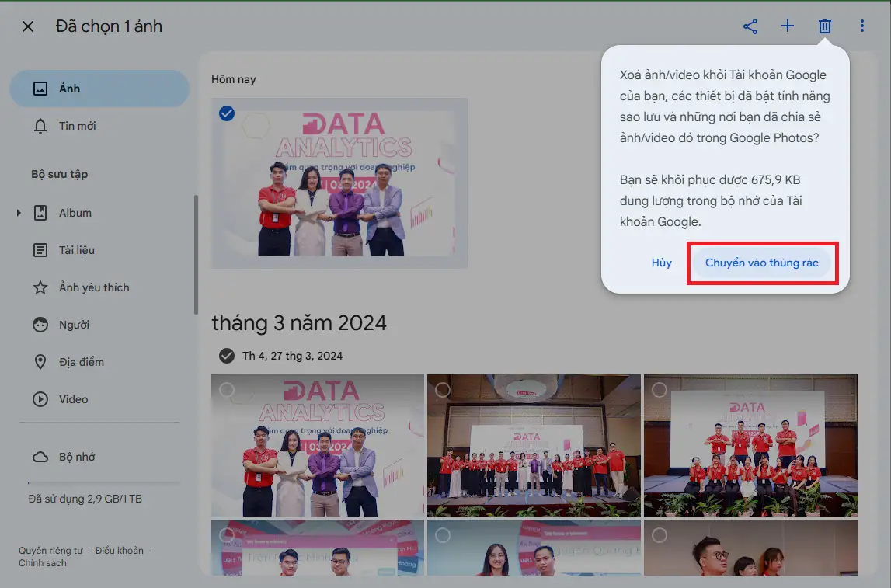Viewport: 891px width, 588px height.
Task: Confirm with Chuyển vào thùng rác button
Action: [x=761, y=263]
